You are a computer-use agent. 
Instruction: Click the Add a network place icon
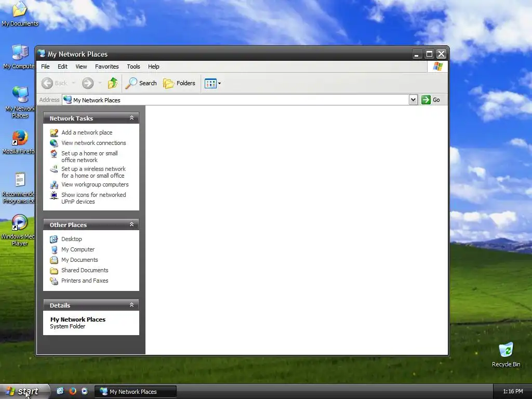pyautogui.click(x=54, y=132)
